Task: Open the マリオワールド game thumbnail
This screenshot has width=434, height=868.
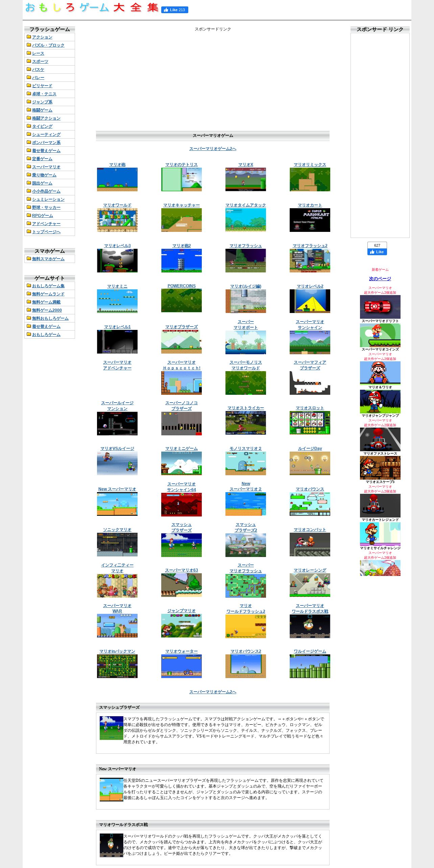Action: click(117, 220)
